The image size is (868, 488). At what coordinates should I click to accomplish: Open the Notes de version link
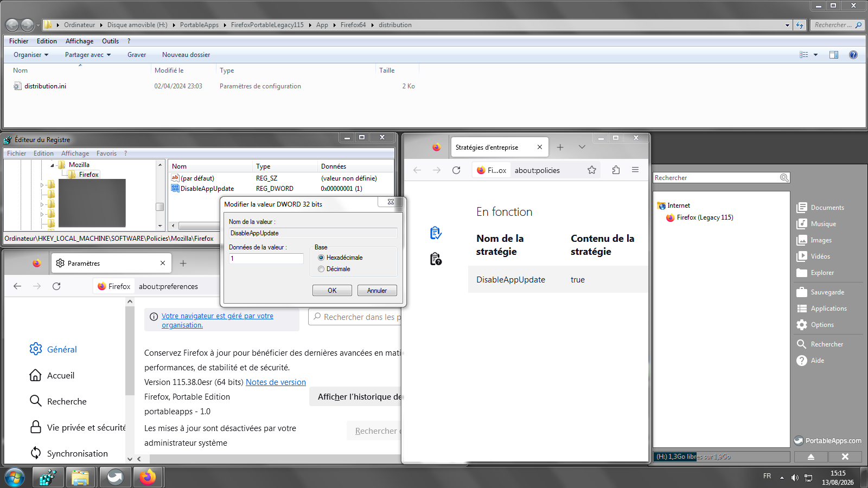click(x=276, y=382)
